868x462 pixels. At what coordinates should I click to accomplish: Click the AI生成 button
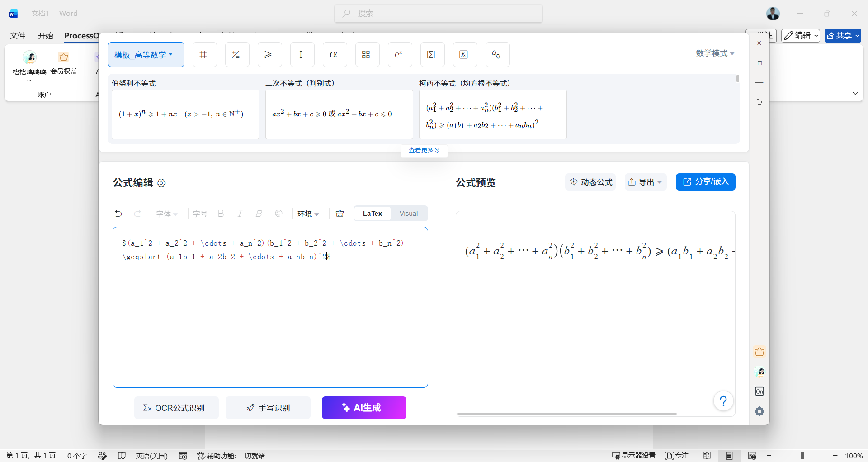click(x=364, y=408)
